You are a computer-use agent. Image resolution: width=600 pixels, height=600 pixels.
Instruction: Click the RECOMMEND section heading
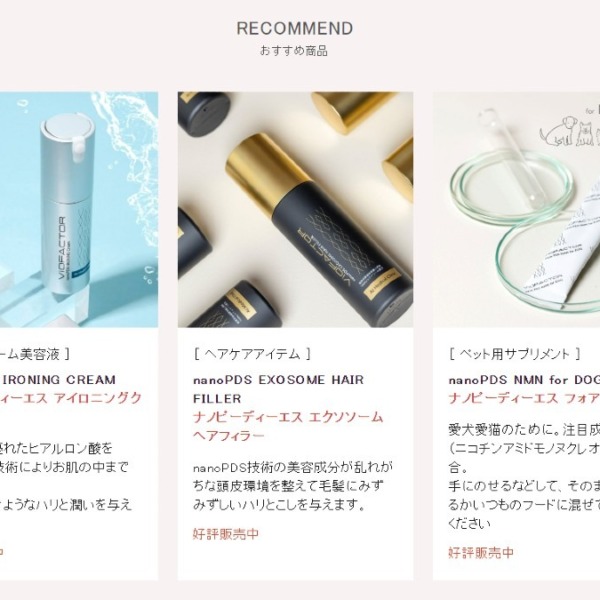(295, 28)
